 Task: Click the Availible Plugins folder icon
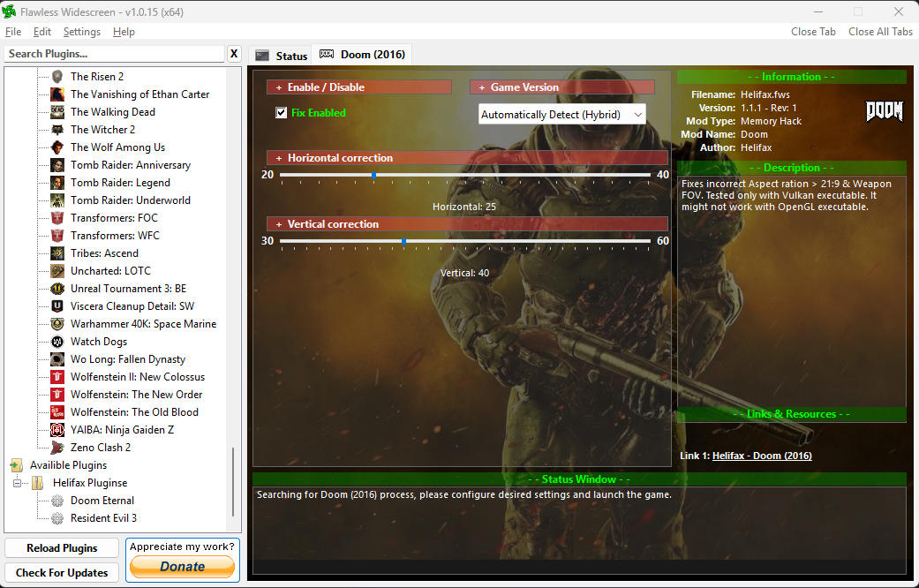coord(17,465)
